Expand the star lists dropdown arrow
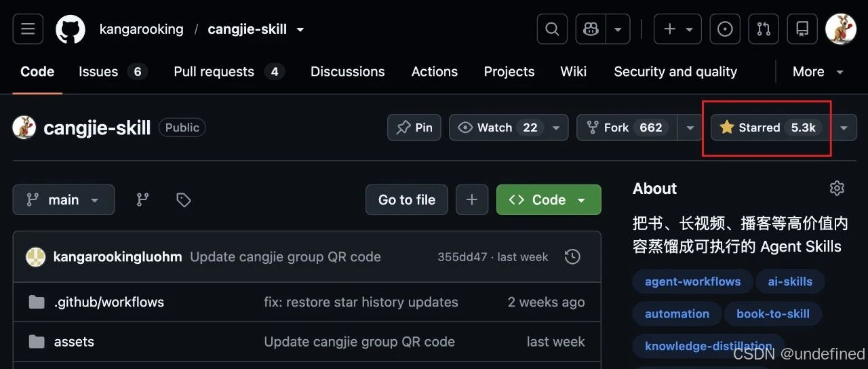The width and height of the screenshot is (868, 369). (x=844, y=128)
